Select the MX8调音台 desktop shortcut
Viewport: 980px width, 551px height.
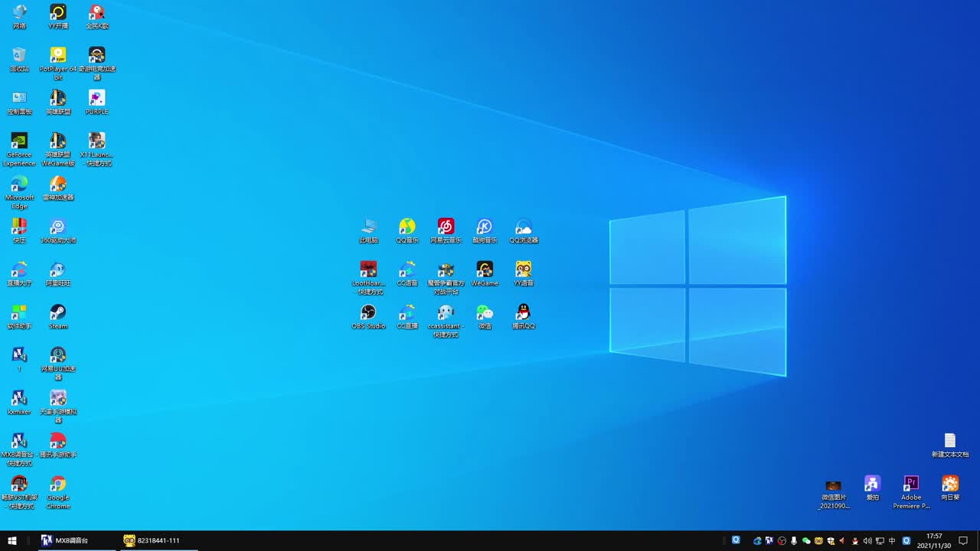(19, 449)
